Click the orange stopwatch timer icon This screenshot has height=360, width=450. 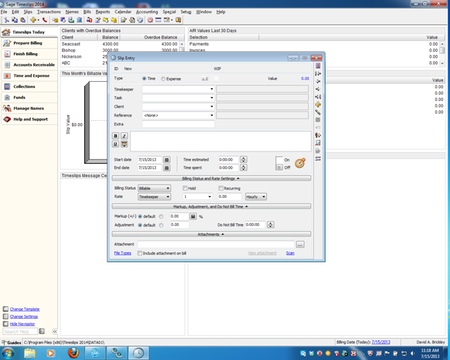(300, 163)
